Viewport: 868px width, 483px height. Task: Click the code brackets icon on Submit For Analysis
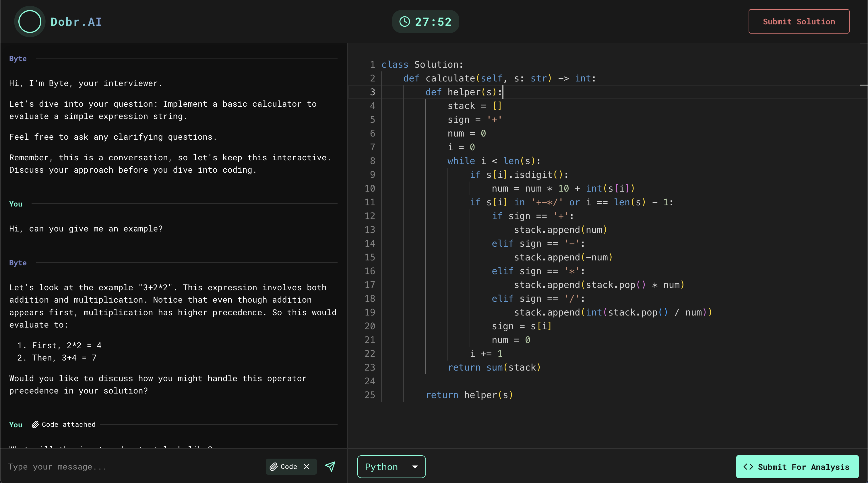tap(748, 466)
